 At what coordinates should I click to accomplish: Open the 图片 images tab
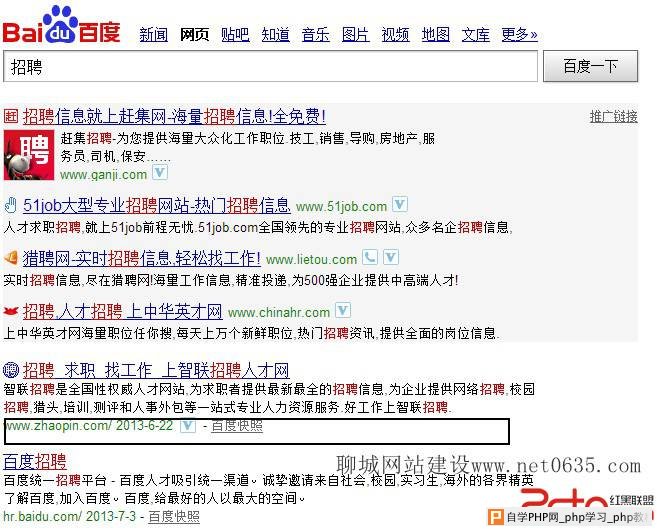[355, 34]
